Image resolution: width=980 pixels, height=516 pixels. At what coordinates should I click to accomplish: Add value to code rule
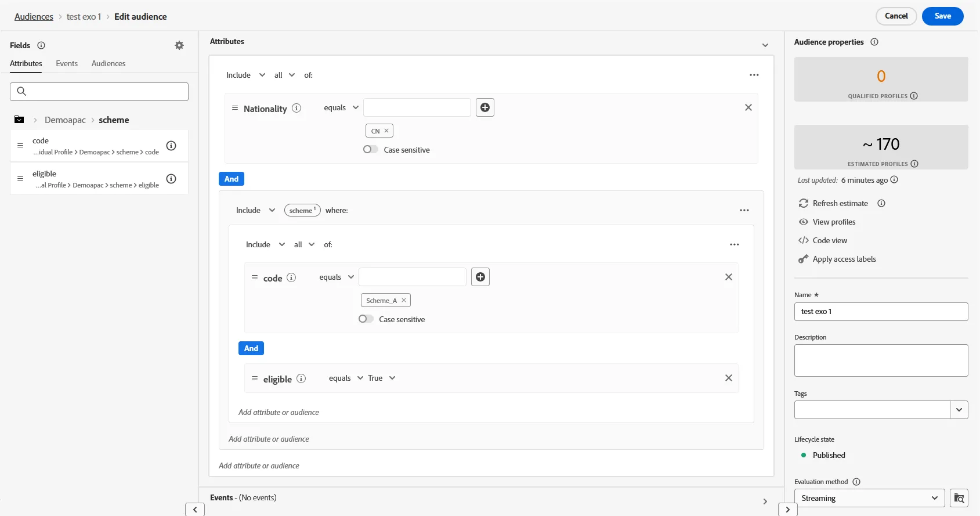click(480, 277)
